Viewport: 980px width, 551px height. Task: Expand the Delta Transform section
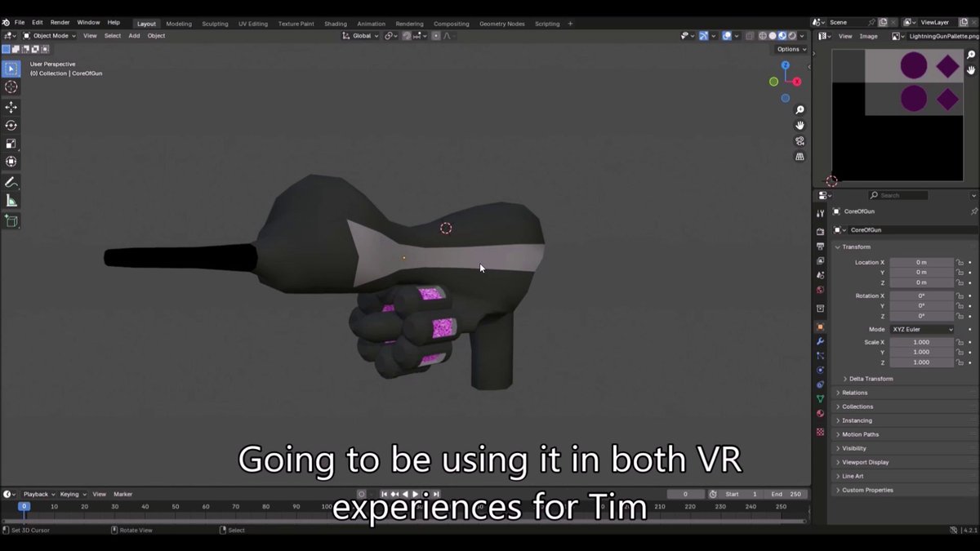(871, 378)
